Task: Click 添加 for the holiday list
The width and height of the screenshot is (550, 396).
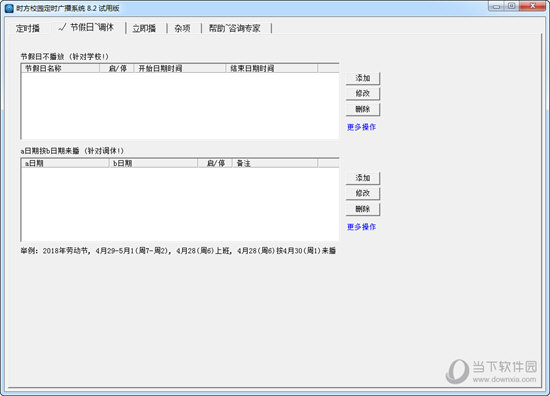Action: [x=363, y=78]
